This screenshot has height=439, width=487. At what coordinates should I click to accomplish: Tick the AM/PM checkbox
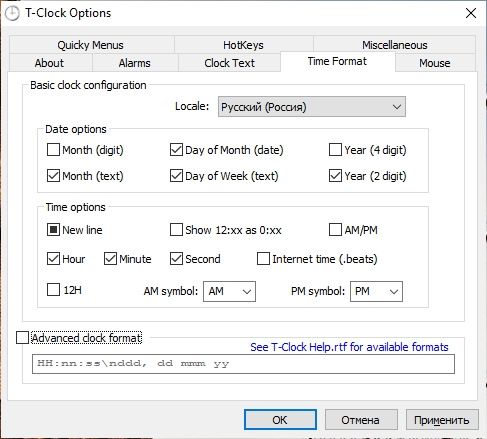pos(335,230)
